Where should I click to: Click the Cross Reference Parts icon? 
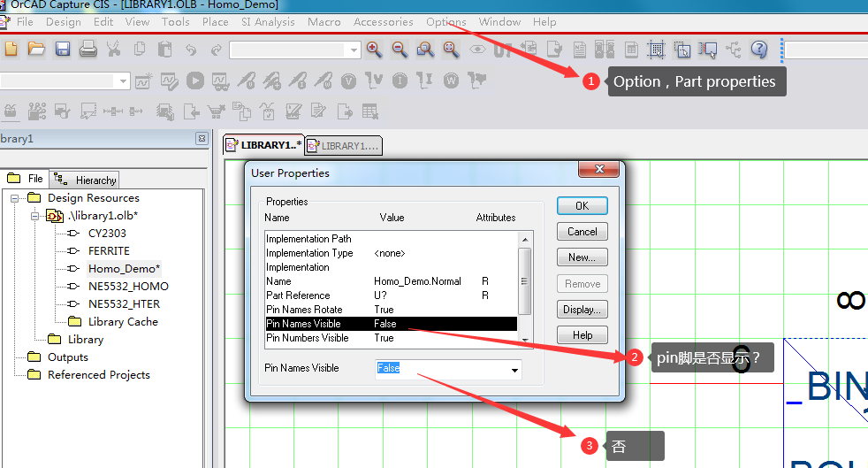tap(605, 50)
